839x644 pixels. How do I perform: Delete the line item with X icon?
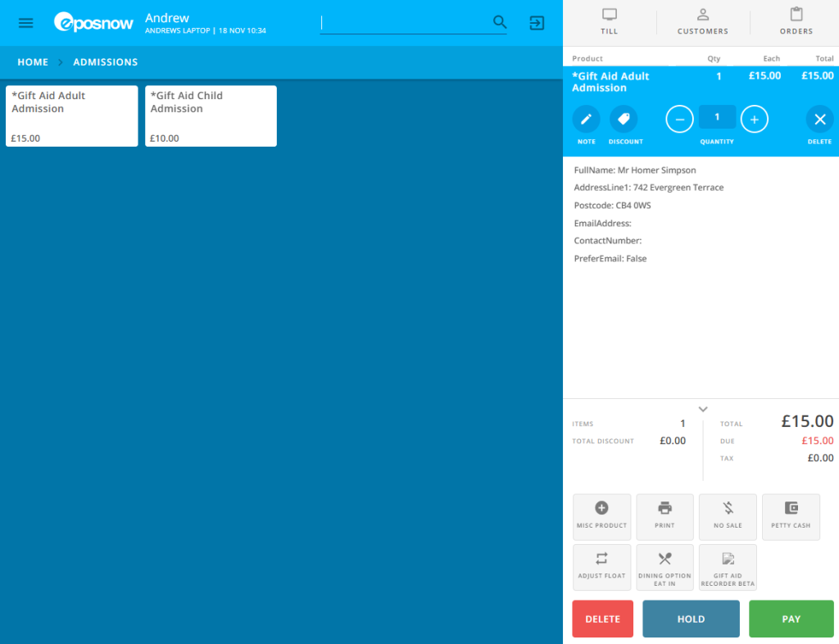pos(819,120)
